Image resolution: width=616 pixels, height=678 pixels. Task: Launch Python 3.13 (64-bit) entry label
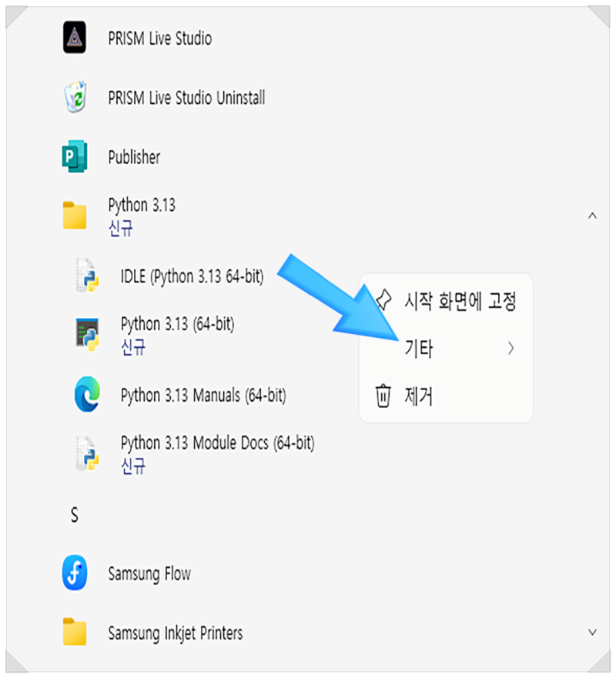(x=177, y=324)
